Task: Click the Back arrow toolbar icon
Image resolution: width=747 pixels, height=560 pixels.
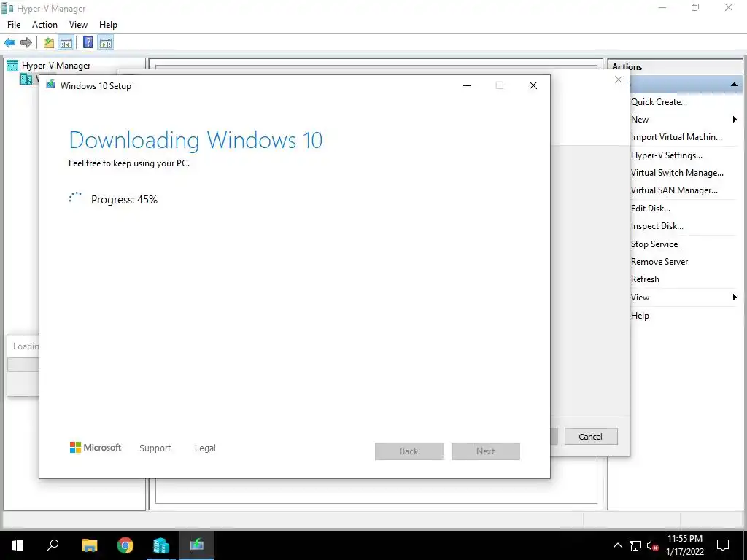Action: point(9,43)
